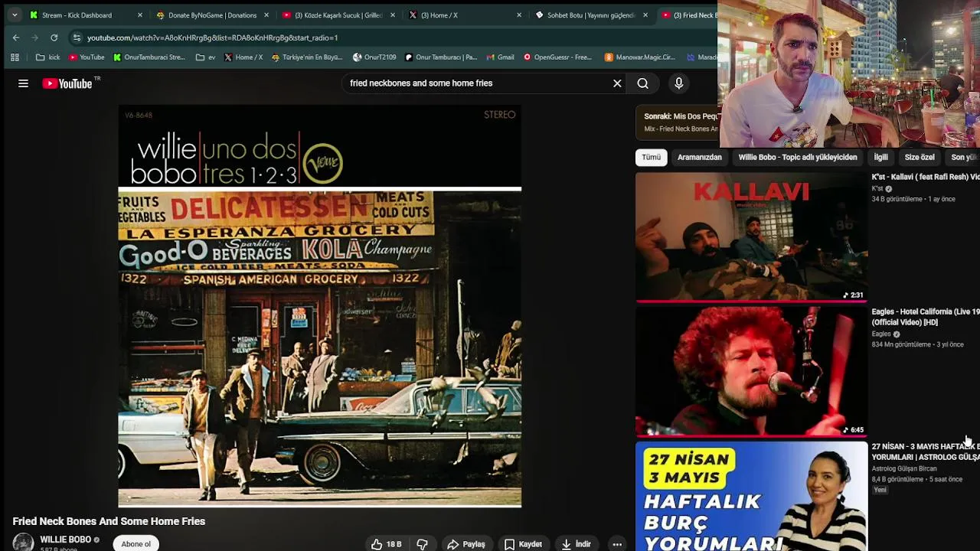Image resolution: width=980 pixels, height=551 pixels.
Task: View site information icon in address bar
Action: click(x=77, y=37)
